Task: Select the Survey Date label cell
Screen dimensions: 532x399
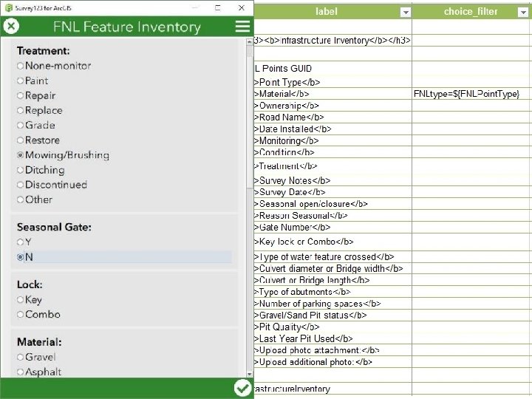Action: point(332,192)
